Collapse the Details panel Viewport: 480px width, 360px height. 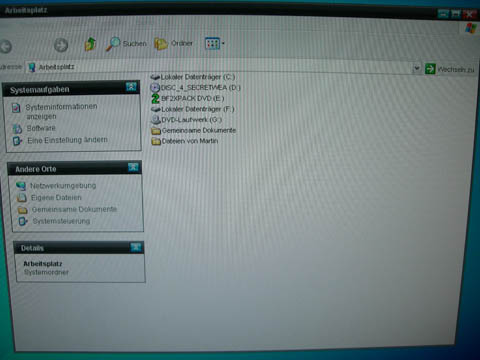(x=136, y=247)
